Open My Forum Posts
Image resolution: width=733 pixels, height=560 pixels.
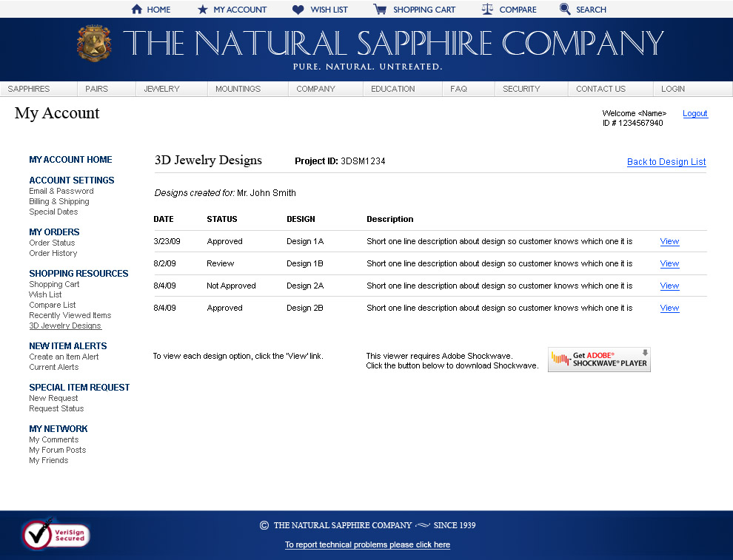[x=58, y=451]
